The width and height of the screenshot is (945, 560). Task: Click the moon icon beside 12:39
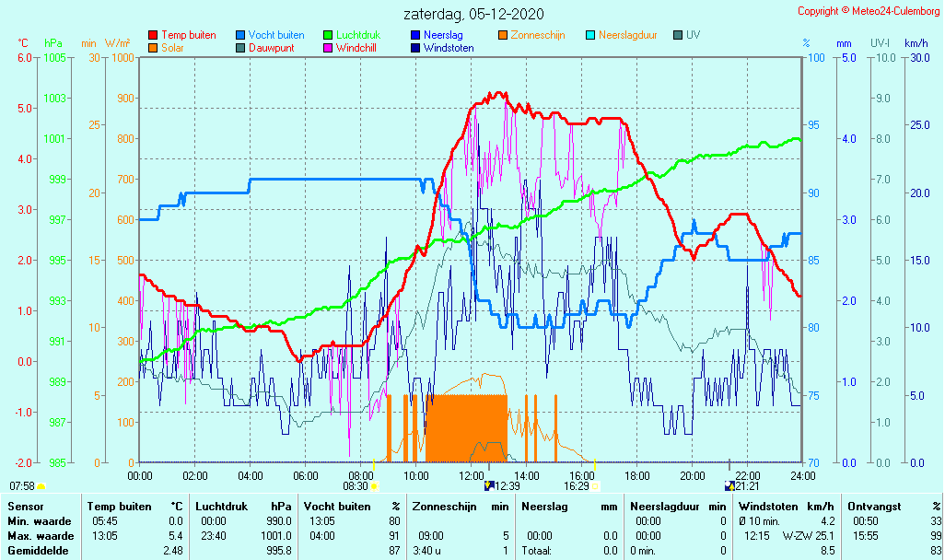(488, 485)
